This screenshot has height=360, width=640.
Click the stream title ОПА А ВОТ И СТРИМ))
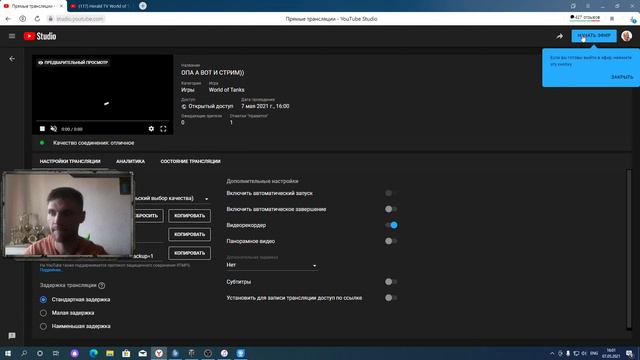coord(212,73)
